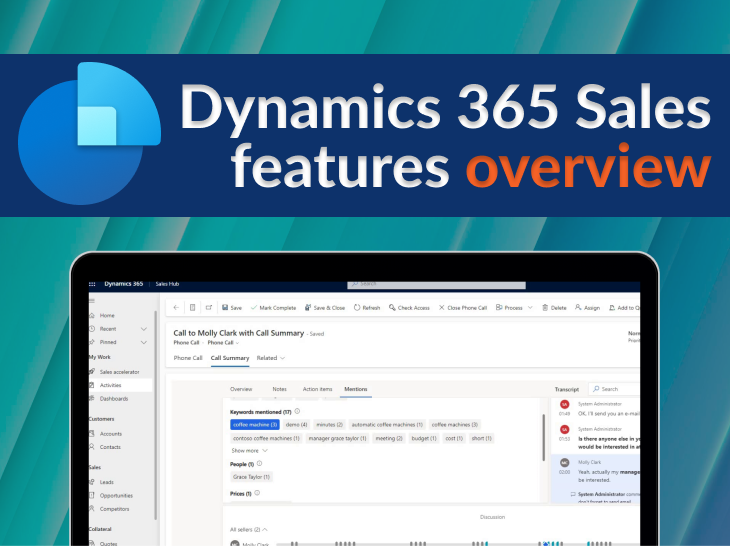The height and width of the screenshot is (546, 730).
Task: Click the global Search box
Action: click(x=436, y=284)
